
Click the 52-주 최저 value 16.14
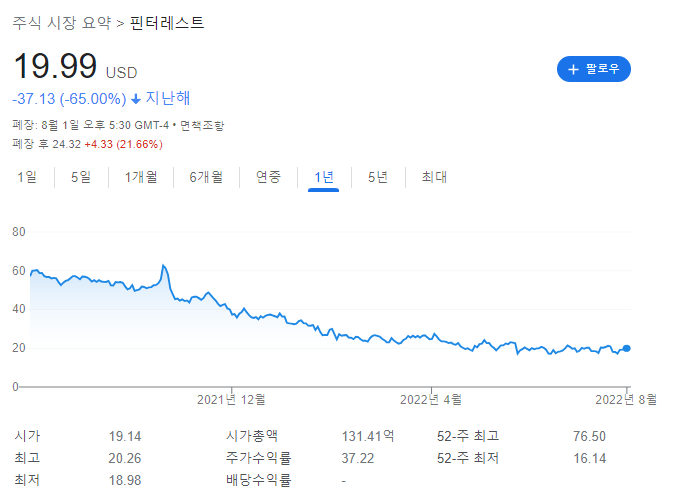point(589,458)
